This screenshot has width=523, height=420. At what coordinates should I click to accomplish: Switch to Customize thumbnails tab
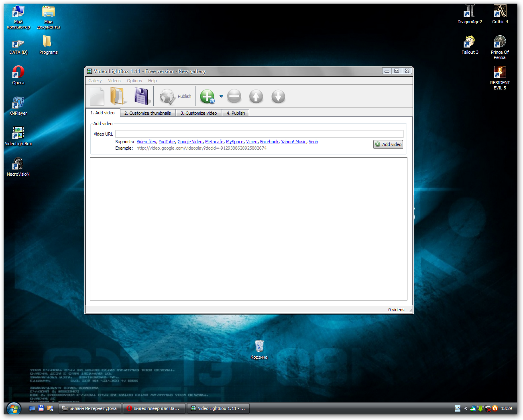pyautogui.click(x=147, y=113)
